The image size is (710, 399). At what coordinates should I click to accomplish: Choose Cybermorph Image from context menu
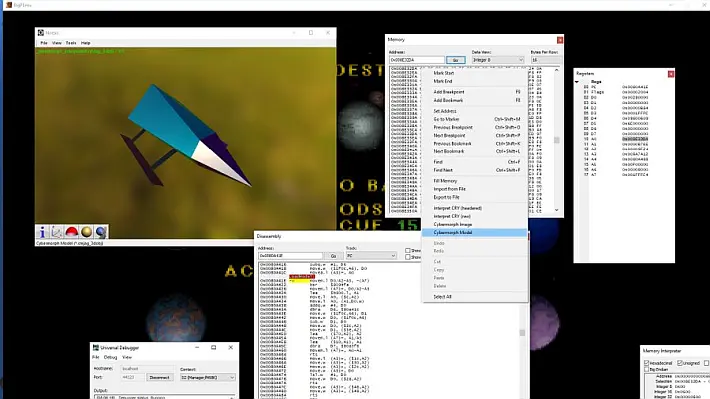coord(474,224)
